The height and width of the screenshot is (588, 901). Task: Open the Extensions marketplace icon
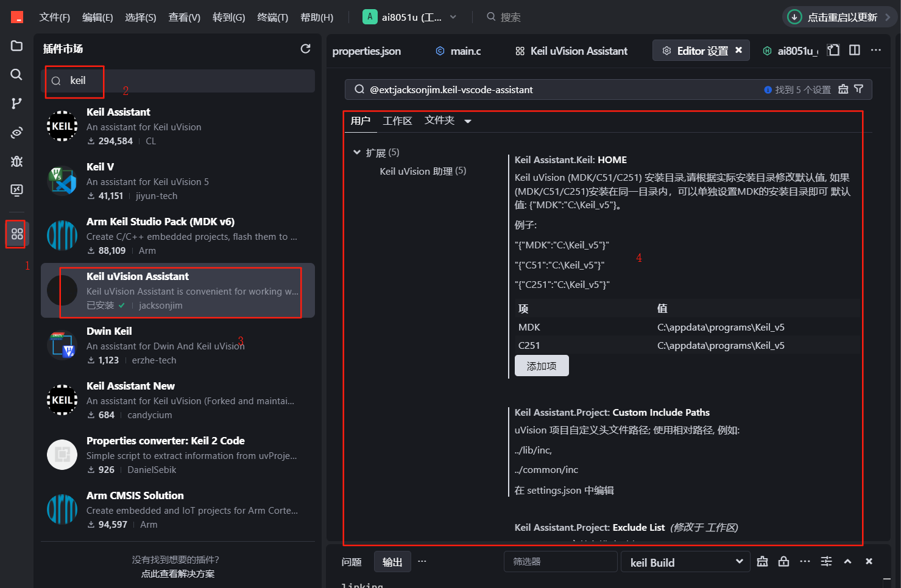[16, 234]
